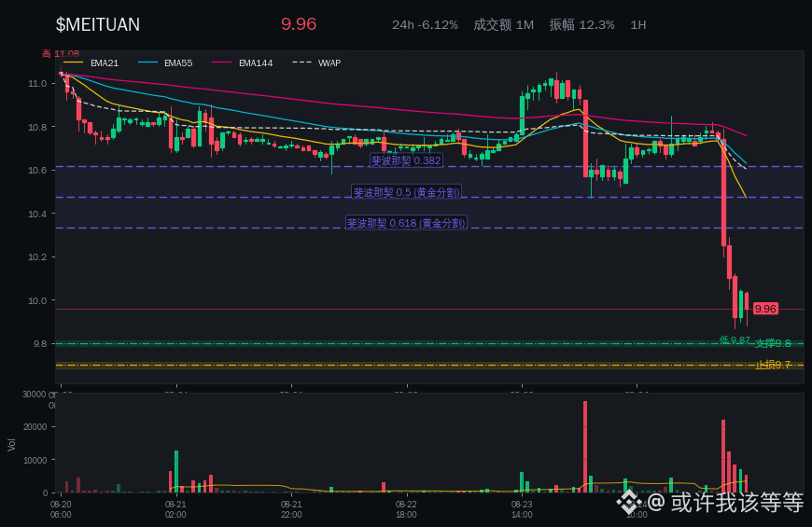Click the 止损9.7 stop-loss label
812x527 pixels.
pos(773,365)
